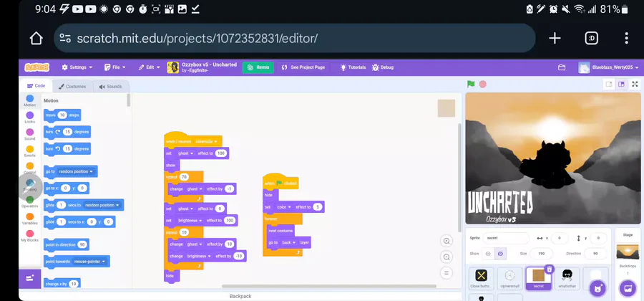Hide the sprite with crossed-eye toggle

(x=500, y=254)
